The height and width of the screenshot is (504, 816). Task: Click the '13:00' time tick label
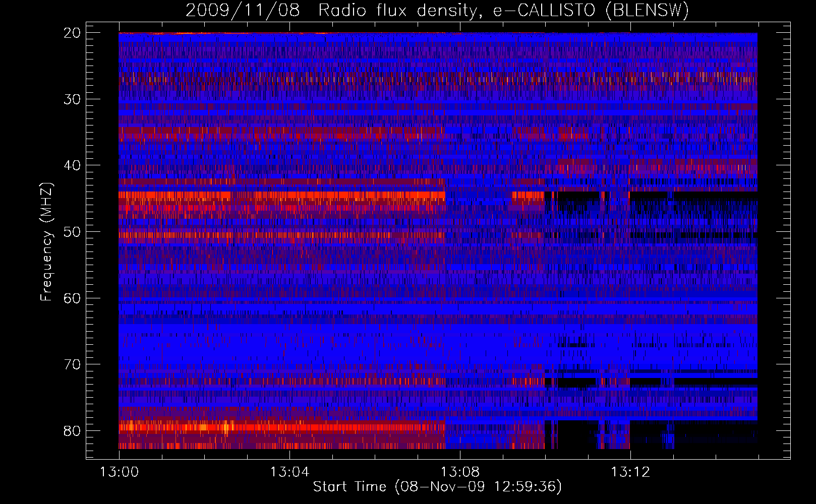pos(119,472)
